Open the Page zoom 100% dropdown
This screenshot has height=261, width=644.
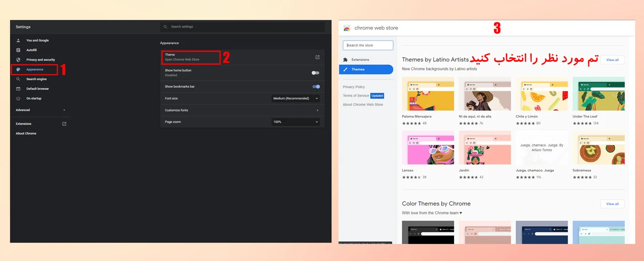pyautogui.click(x=295, y=122)
